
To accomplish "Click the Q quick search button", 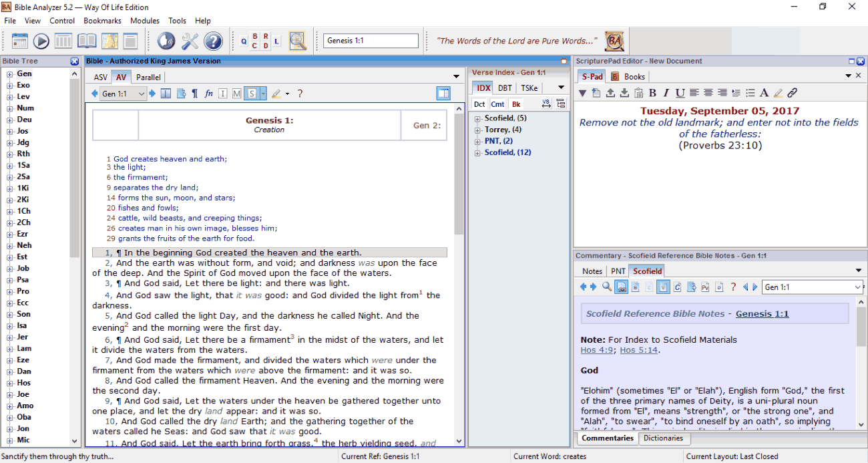I will (x=244, y=42).
